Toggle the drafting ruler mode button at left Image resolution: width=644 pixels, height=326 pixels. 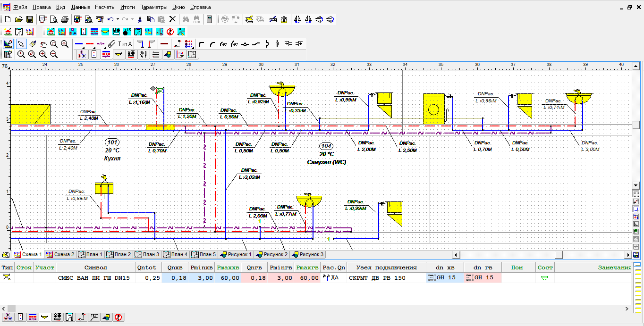click(x=8, y=44)
